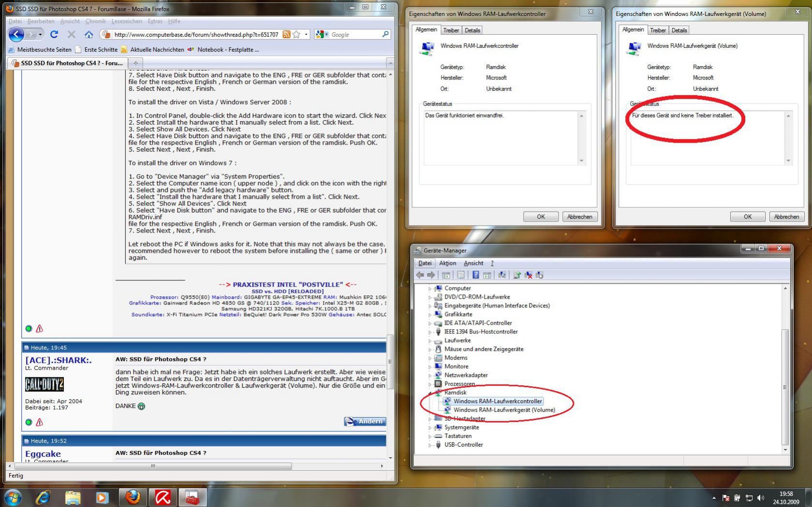Viewport: 812px width, 507px height.
Task: Show hidden system tray icons
Action: pos(714,498)
